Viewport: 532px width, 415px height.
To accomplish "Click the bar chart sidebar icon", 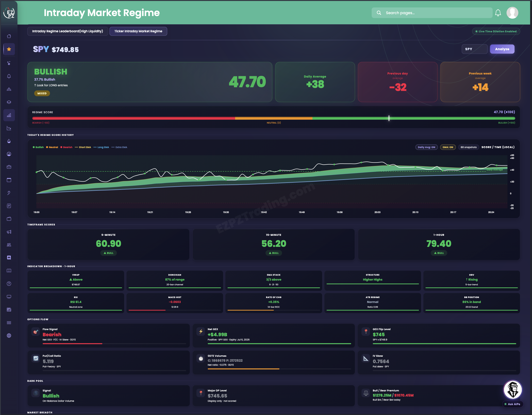I will click(9, 115).
